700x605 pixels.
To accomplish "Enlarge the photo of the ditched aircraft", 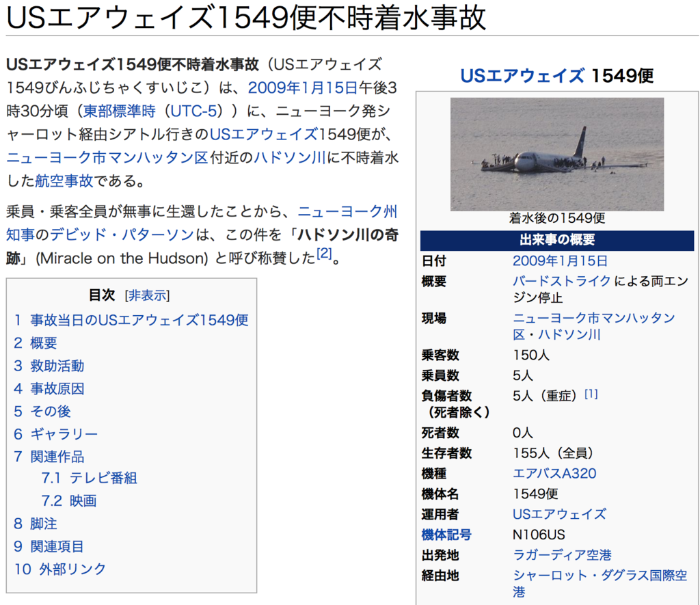I will [556, 154].
